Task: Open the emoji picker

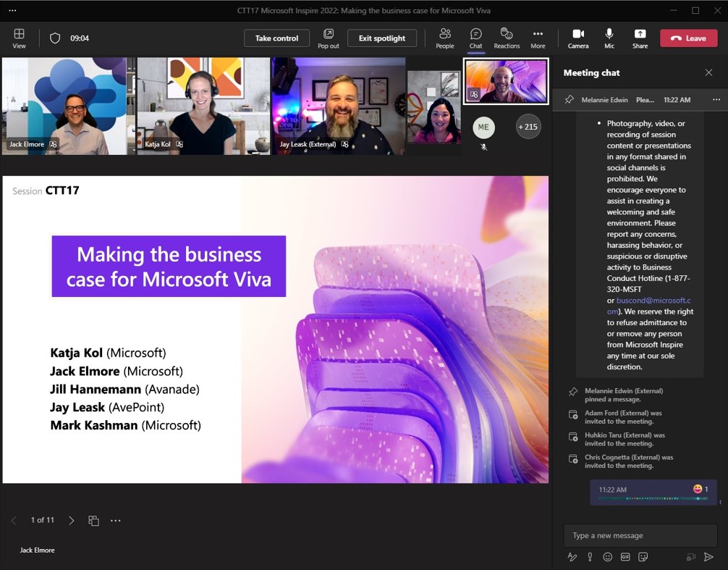Action: click(x=607, y=556)
